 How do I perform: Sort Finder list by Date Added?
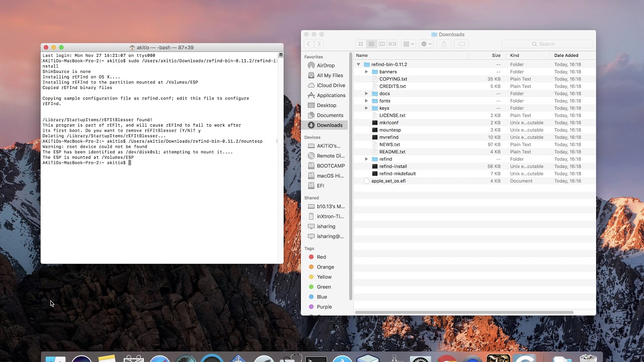coord(573,55)
